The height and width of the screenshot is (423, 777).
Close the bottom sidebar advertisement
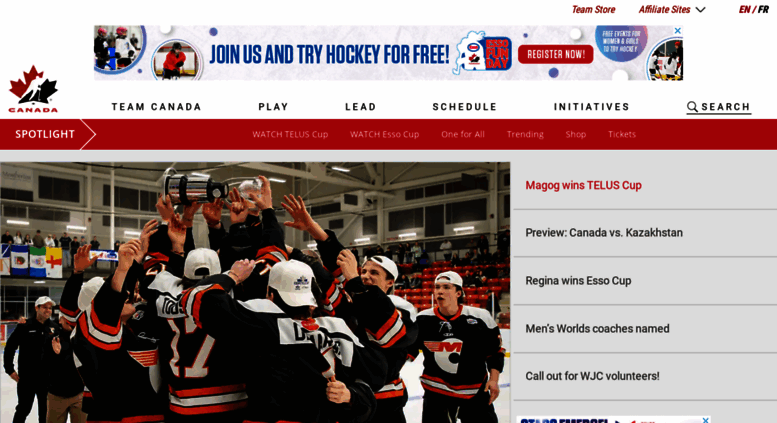706,420
